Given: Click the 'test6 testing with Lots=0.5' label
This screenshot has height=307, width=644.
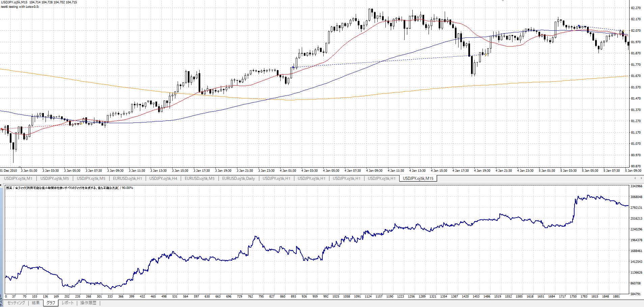Looking at the screenshot, I should point(20,7).
